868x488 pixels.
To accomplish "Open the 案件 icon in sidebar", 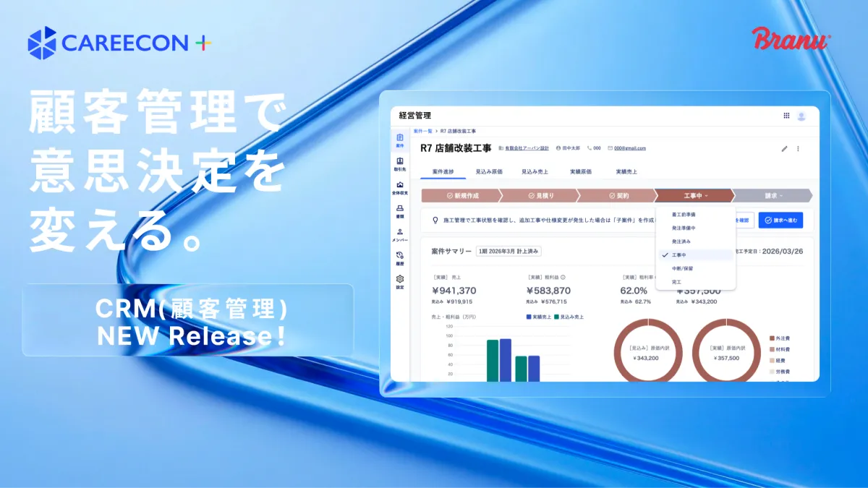I will 400,140.
